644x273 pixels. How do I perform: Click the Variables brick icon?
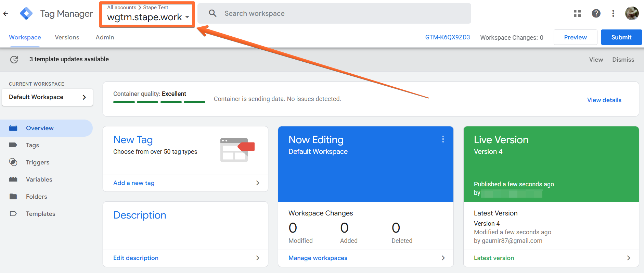[13, 179]
